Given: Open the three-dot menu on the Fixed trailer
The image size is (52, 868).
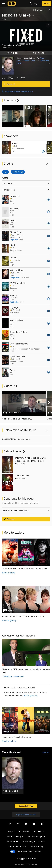Looking at the screenshot, I should (48, 25).
